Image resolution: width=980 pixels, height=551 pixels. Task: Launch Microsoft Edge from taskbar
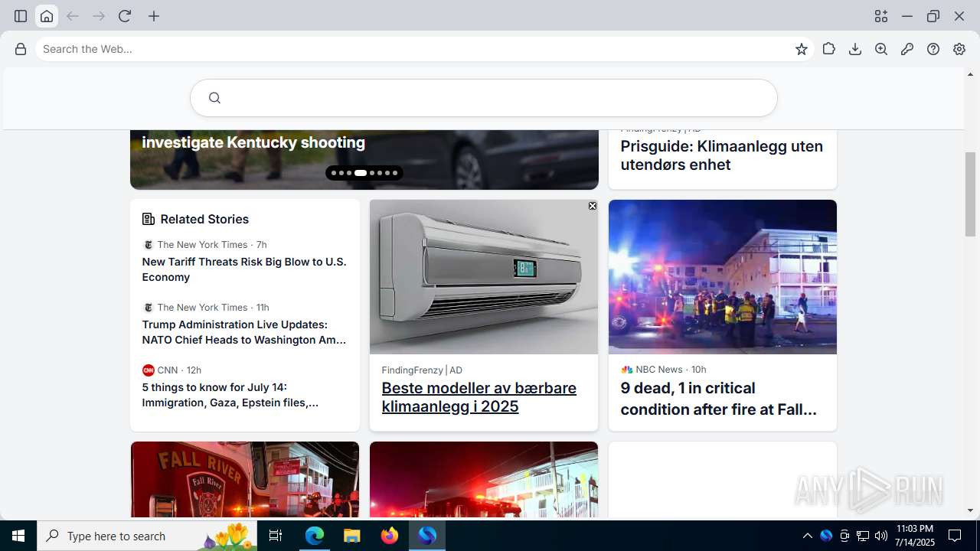pyautogui.click(x=315, y=536)
